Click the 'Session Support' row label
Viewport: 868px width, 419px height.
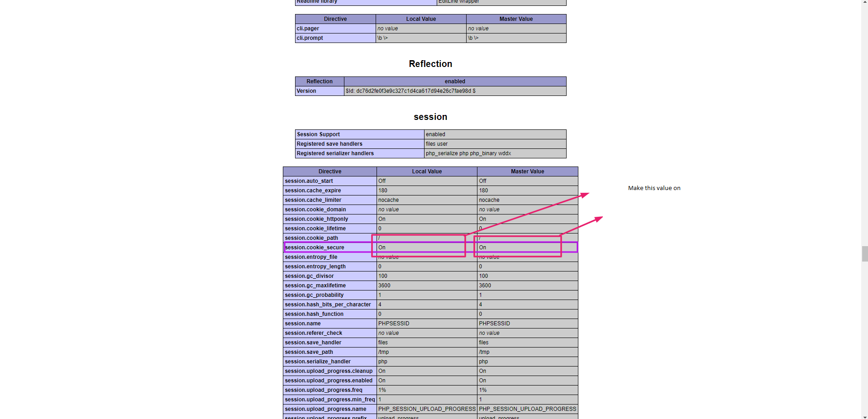pos(318,134)
